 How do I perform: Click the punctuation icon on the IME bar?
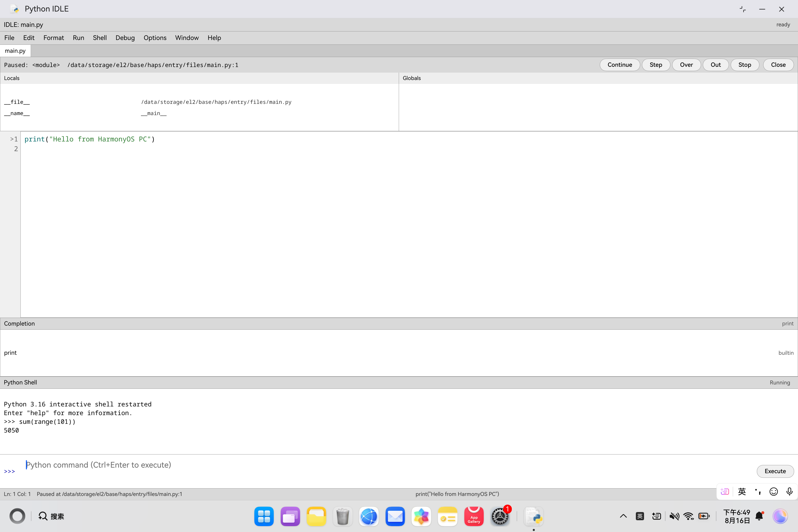pyautogui.click(x=758, y=492)
